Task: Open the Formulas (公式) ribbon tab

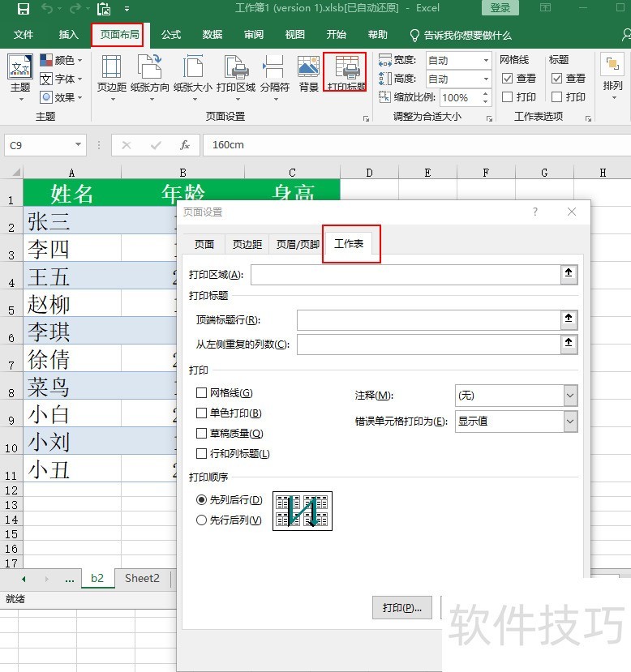Action: pos(170,35)
